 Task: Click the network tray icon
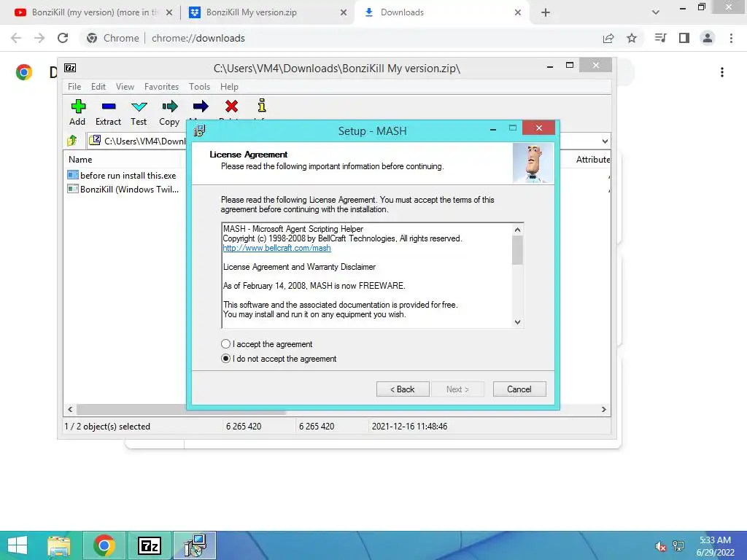point(678,546)
